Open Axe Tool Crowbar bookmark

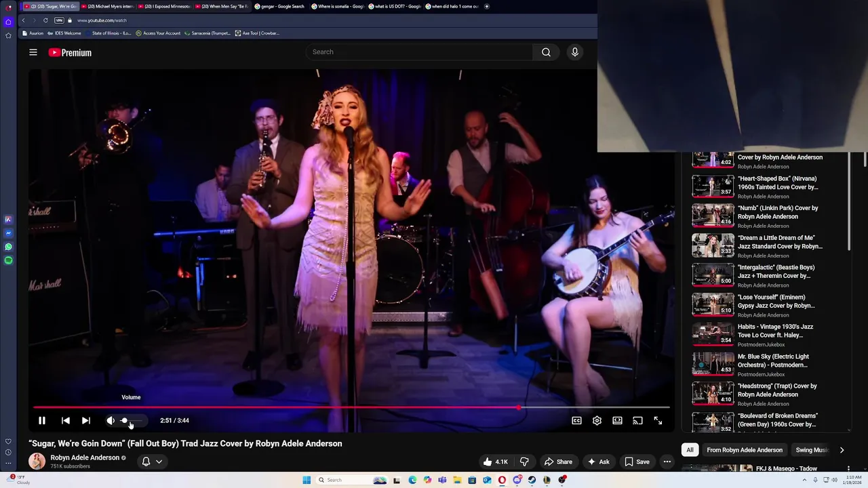(257, 33)
